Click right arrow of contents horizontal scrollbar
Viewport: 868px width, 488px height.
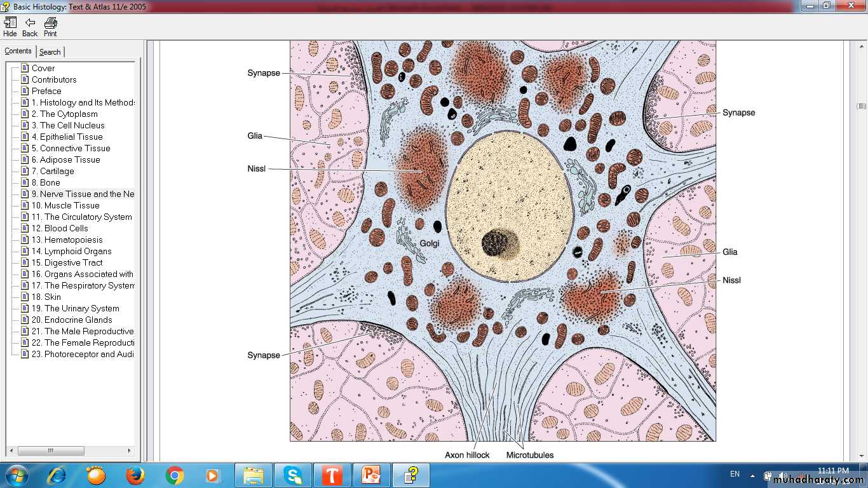(129, 451)
